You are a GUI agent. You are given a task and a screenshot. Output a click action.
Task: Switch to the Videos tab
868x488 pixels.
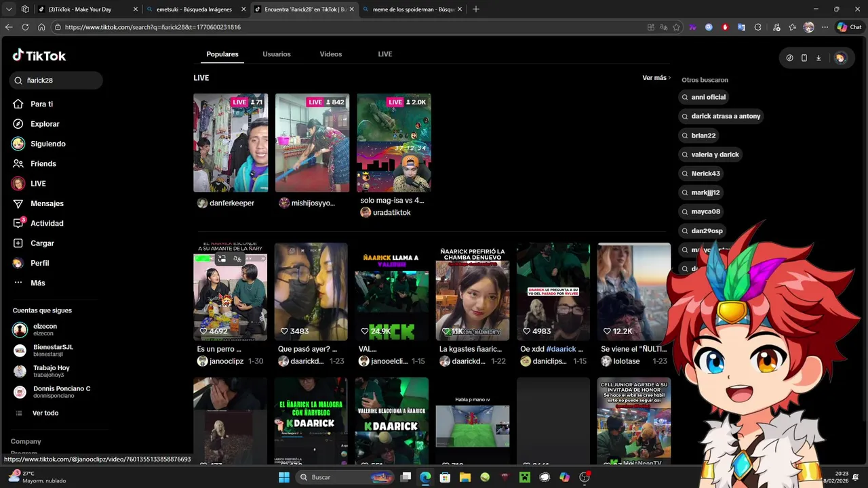point(331,54)
